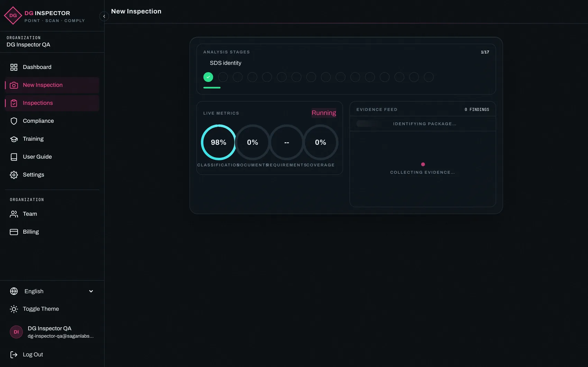Screen dimensions: 588x367
Task: Click the Toggle Theme sun icon
Action: pos(14,309)
